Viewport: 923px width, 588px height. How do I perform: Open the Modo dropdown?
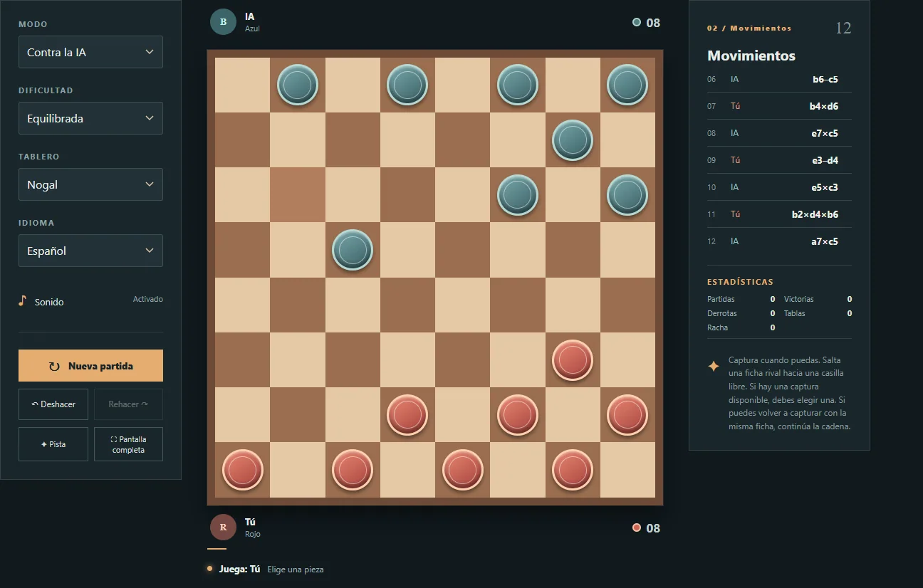tap(90, 52)
